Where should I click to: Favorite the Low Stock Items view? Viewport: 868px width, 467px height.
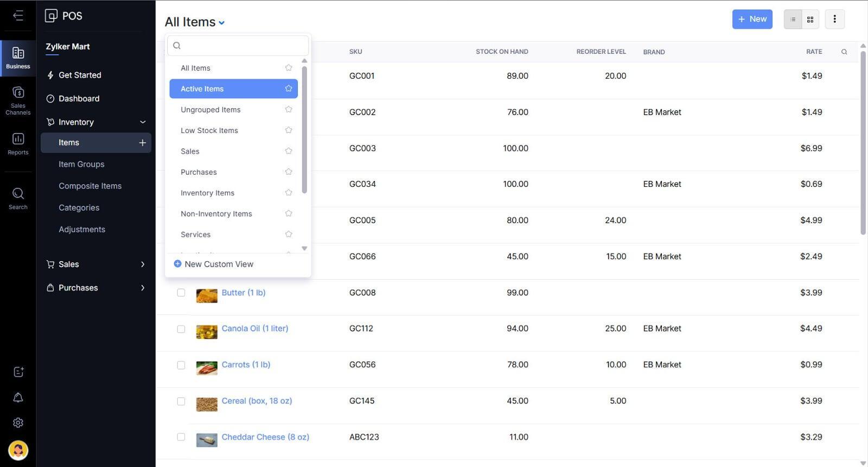(x=289, y=130)
